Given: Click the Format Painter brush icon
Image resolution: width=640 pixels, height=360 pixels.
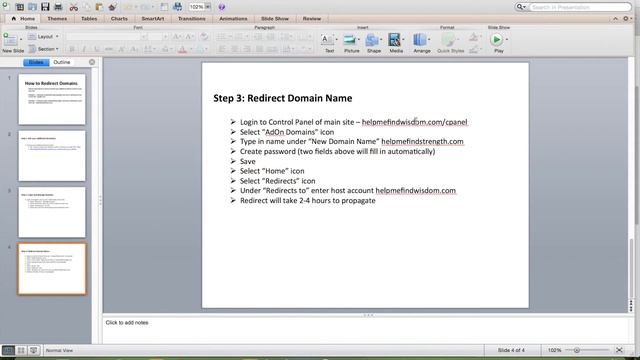Looking at the screenshot, I should point(112,7).
